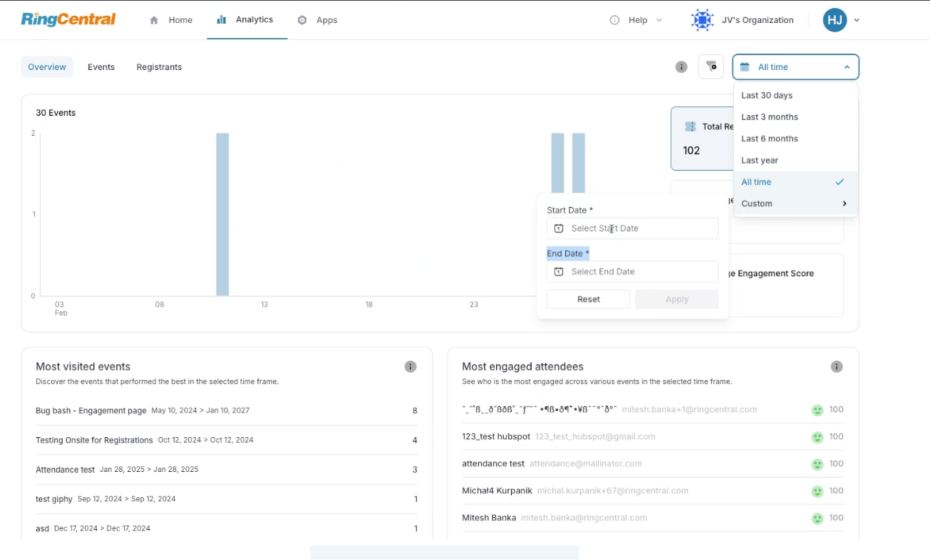930x560 pixels.
Task: Open Bug bash - Engagement page event
Action: click(x=91, y=411)
